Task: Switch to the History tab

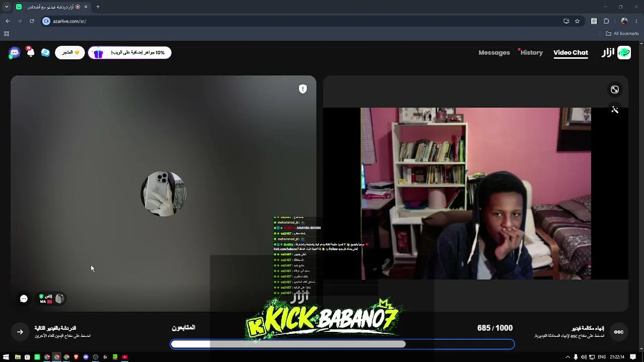Action: [531, 52]
